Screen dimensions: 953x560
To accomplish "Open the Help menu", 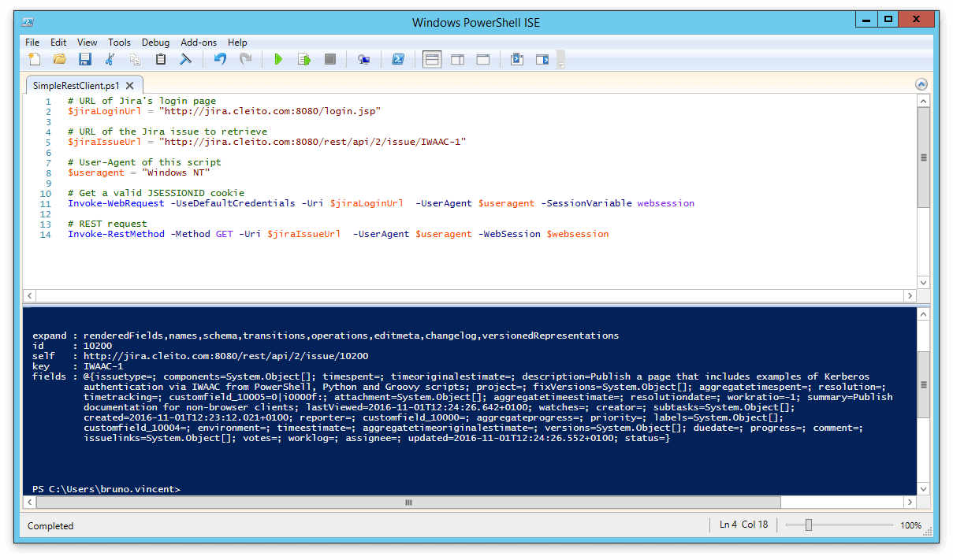I will coord(237,43).
